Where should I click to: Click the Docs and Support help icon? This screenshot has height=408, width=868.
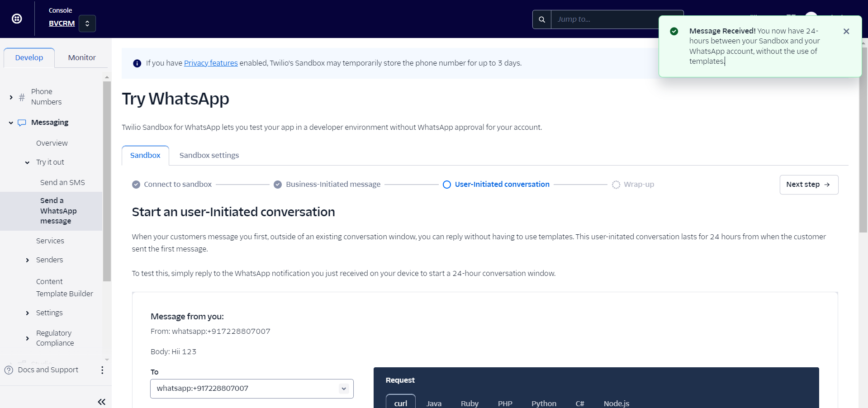9,370
